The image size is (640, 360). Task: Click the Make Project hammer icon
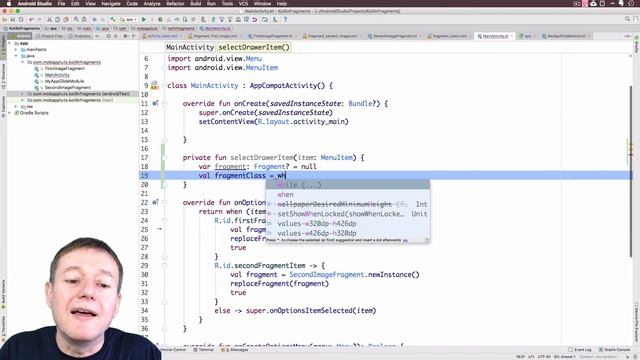[x=113, y=19]
